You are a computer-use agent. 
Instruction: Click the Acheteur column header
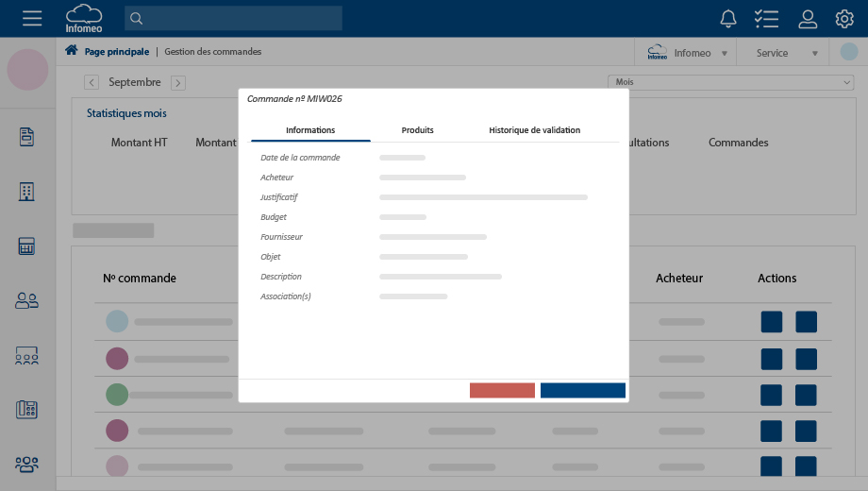coord(679,279)
